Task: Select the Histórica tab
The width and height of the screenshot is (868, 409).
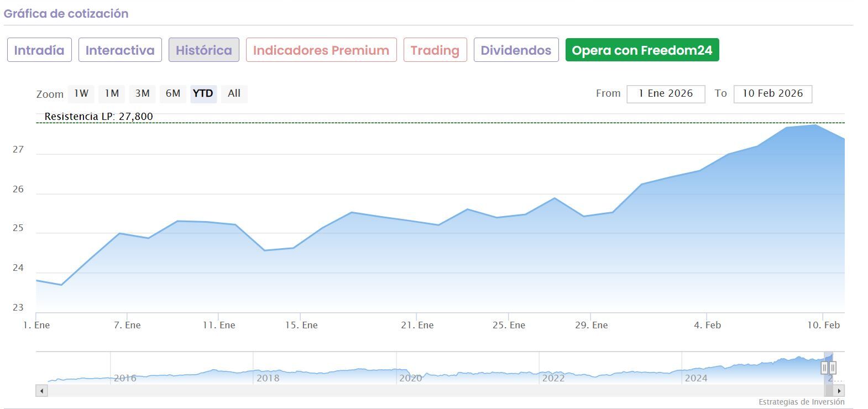Action: [203, 50]
